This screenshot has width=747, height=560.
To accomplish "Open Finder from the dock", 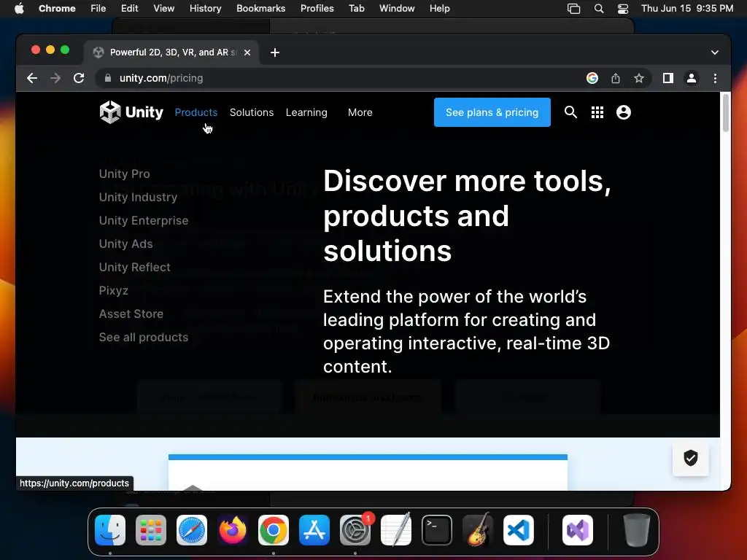I will [110, 530].
